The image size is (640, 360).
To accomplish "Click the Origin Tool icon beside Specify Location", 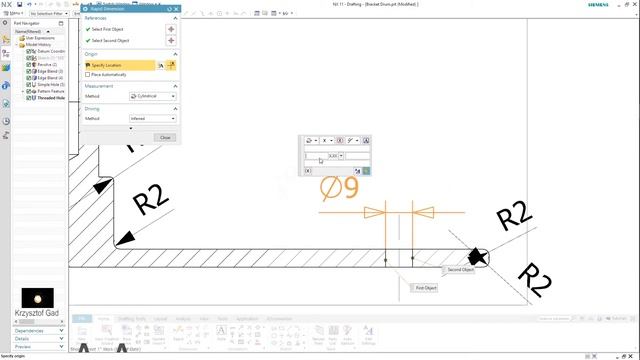I will click(x=161, y=65).
